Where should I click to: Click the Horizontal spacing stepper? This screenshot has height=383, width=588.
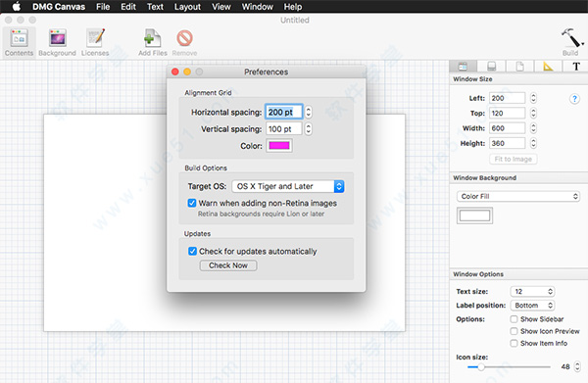[x=309, y=112]
